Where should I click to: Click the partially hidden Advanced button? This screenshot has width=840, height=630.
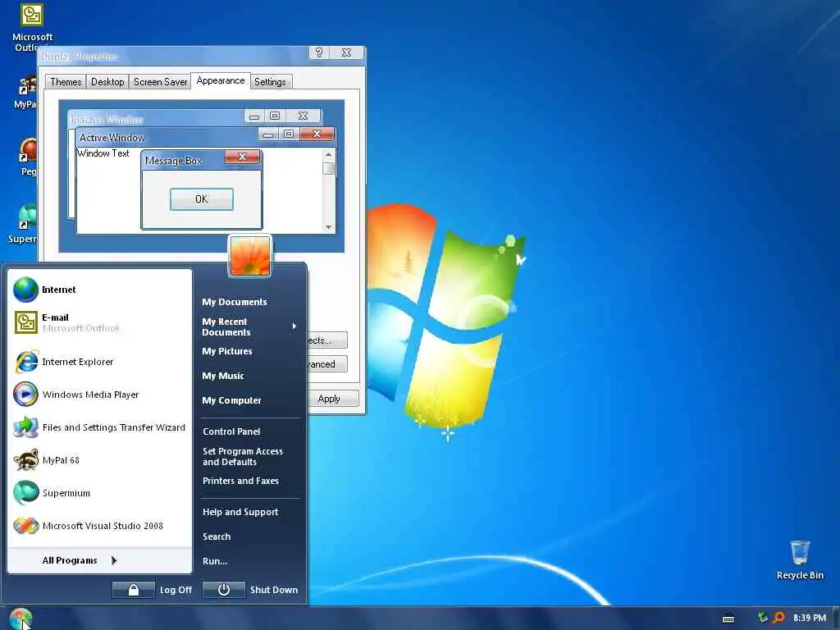click(x=326, y=364)
